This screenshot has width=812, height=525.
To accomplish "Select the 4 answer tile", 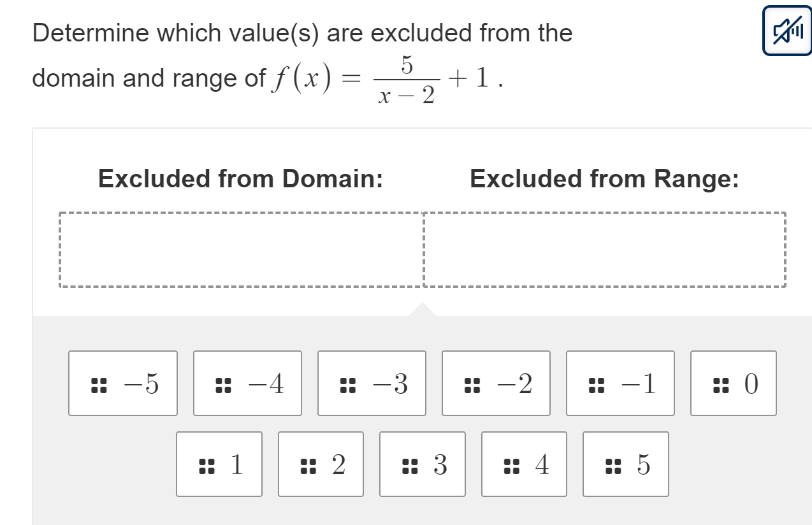I will pos(523,464).
